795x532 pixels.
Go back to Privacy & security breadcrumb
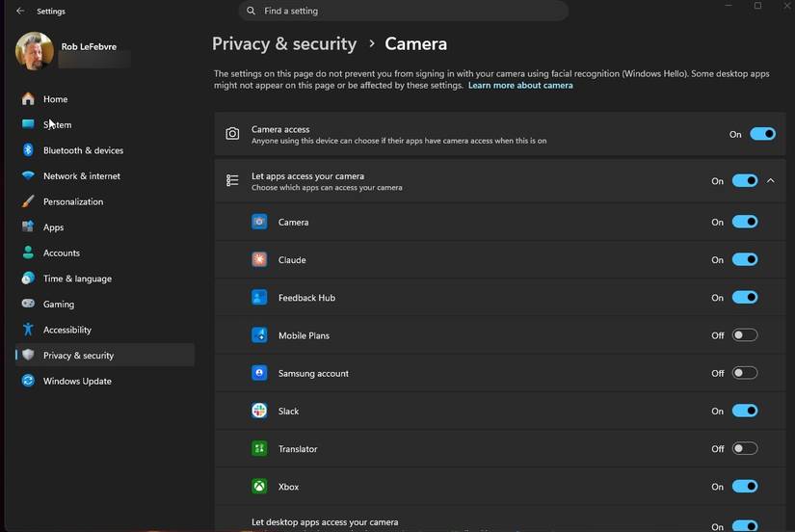(284, 43)
